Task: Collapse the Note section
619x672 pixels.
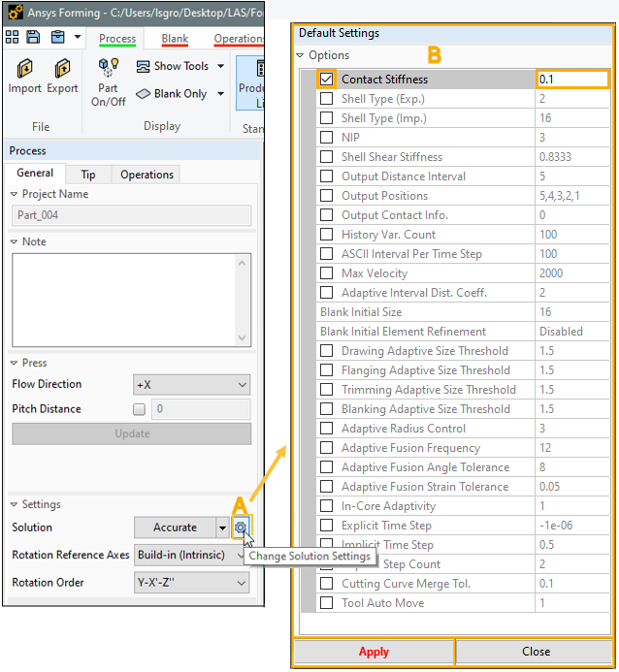Action: click(x=15, y=241)
